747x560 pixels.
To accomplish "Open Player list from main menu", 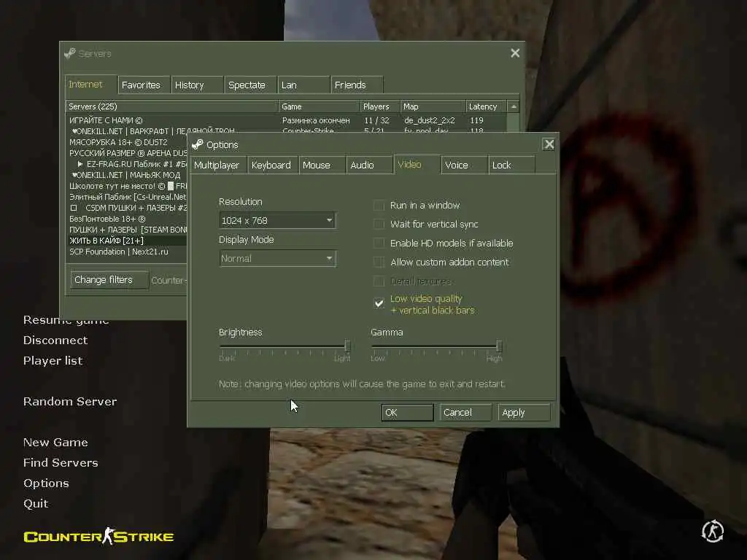I will (53, 360).
